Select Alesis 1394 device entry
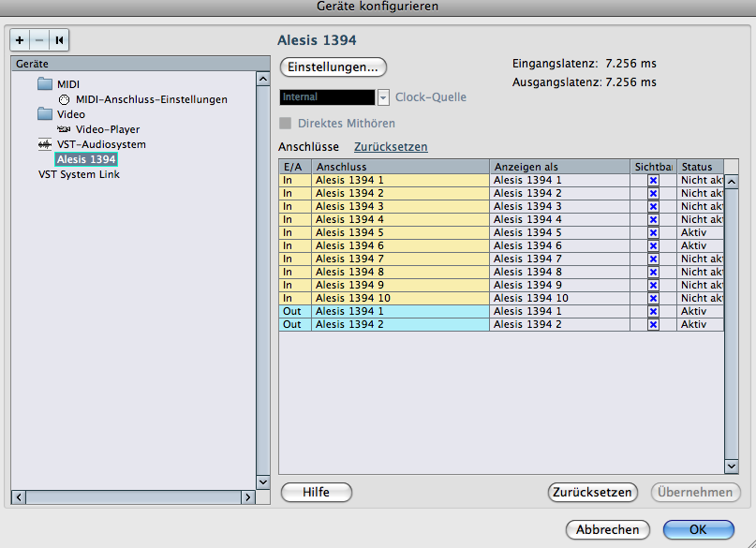 point(86,159)
